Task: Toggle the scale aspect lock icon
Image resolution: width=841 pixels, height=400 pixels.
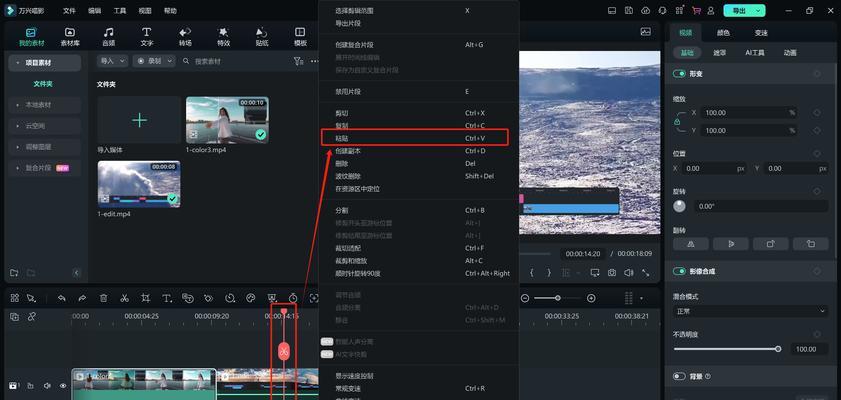Action: 677,122
